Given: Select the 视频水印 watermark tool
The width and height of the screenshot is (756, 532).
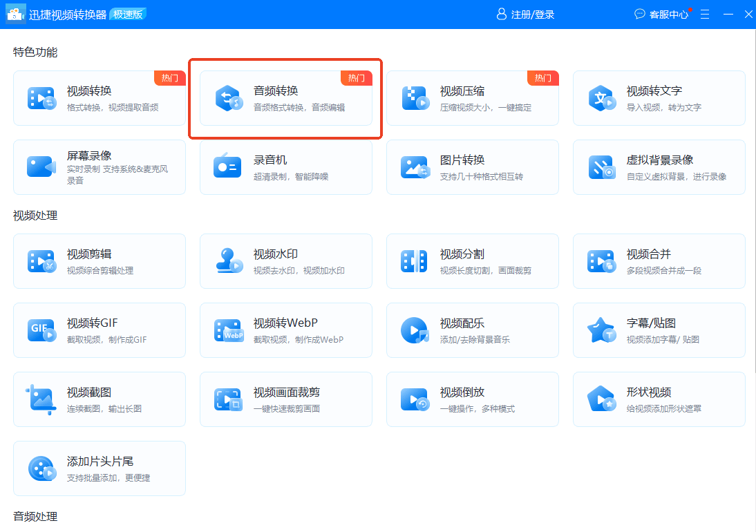Looking at the screenshot, I should [286, 261].
